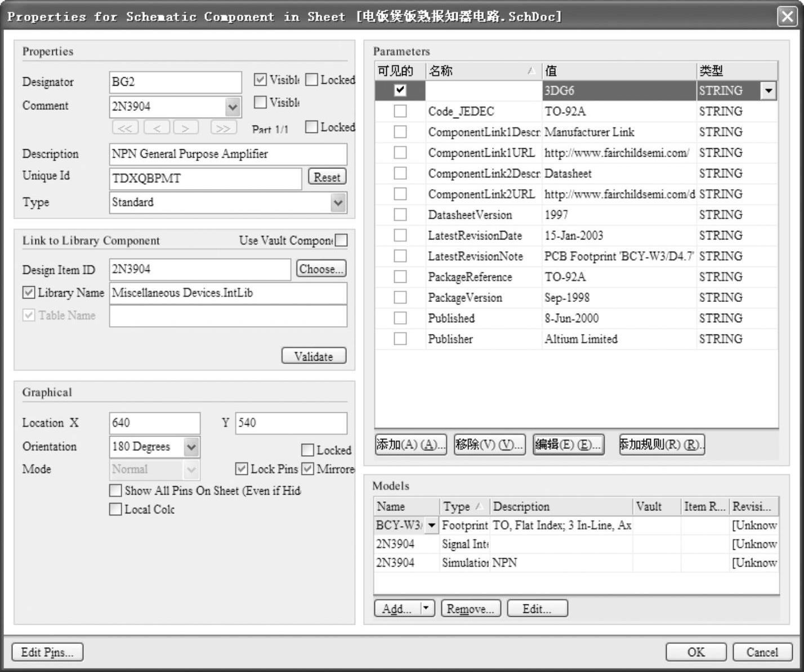
Task: Click the previous part arrow button
Action: (157, 128)
